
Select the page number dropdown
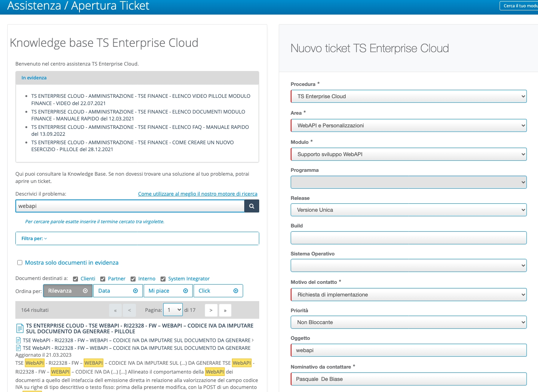pyautogui.click(x=173, y=310)
